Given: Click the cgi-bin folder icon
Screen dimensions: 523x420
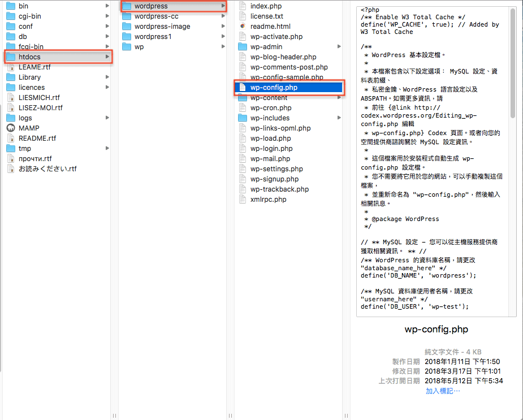Looking at the screenshot, I should coord(11,16).
